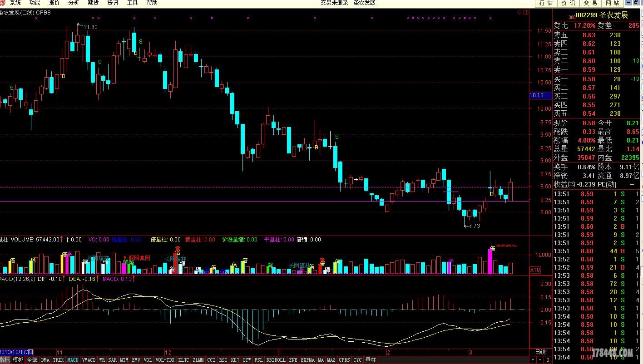The height and width of the screenshot is (364, 643).
Task: Select the active MACD indicator tab
Action: tap(73, 360)
